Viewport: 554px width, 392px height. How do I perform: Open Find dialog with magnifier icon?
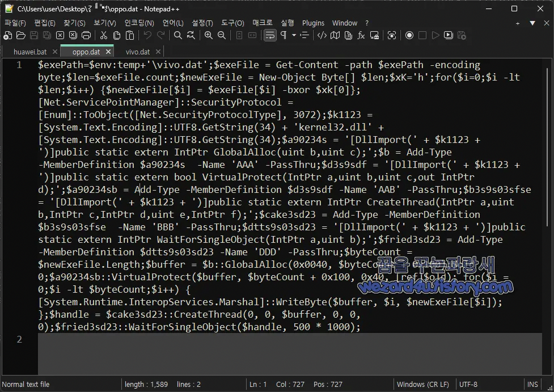pos(177,35)
